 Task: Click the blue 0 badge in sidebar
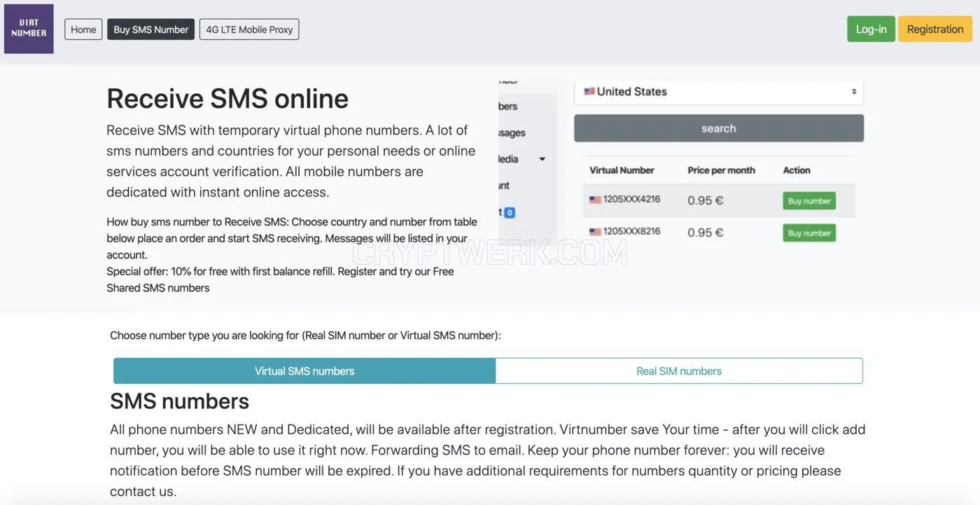click(510, 212)
